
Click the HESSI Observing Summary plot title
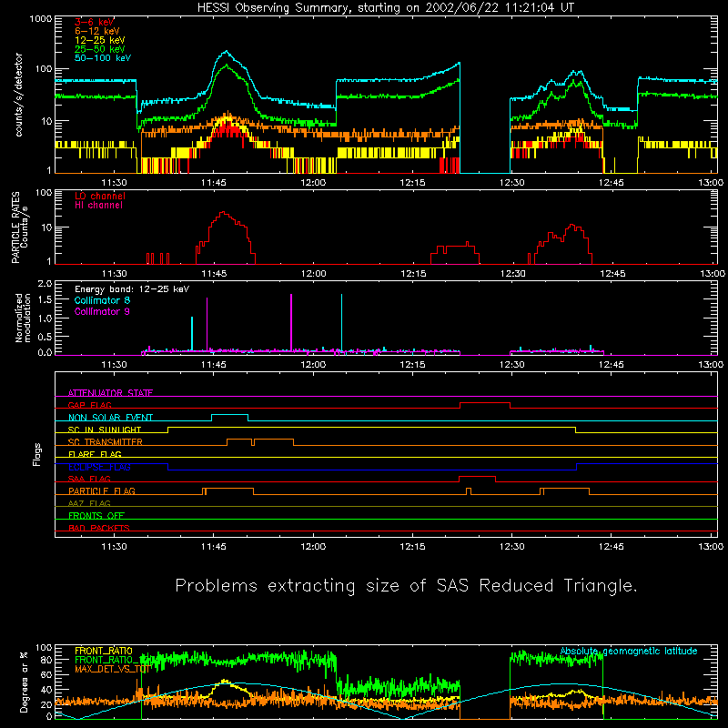(386, 7)
